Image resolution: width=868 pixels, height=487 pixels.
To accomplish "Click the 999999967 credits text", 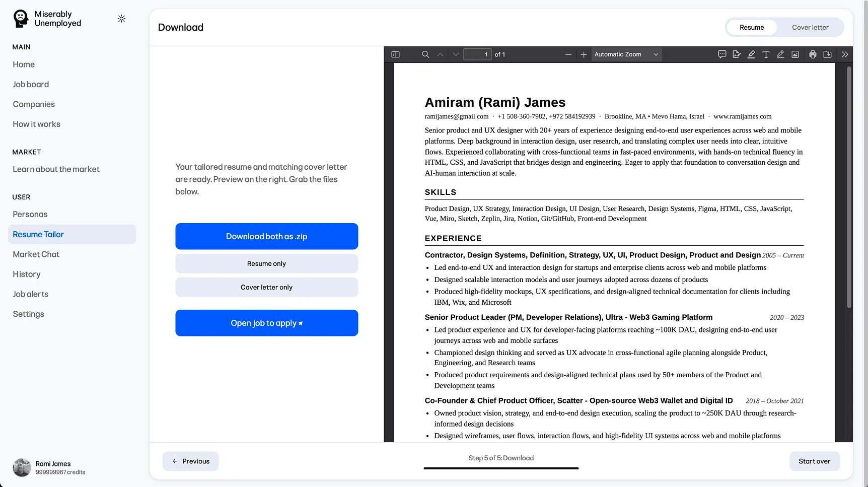I will pyautogui.click(x=60, y=472).
